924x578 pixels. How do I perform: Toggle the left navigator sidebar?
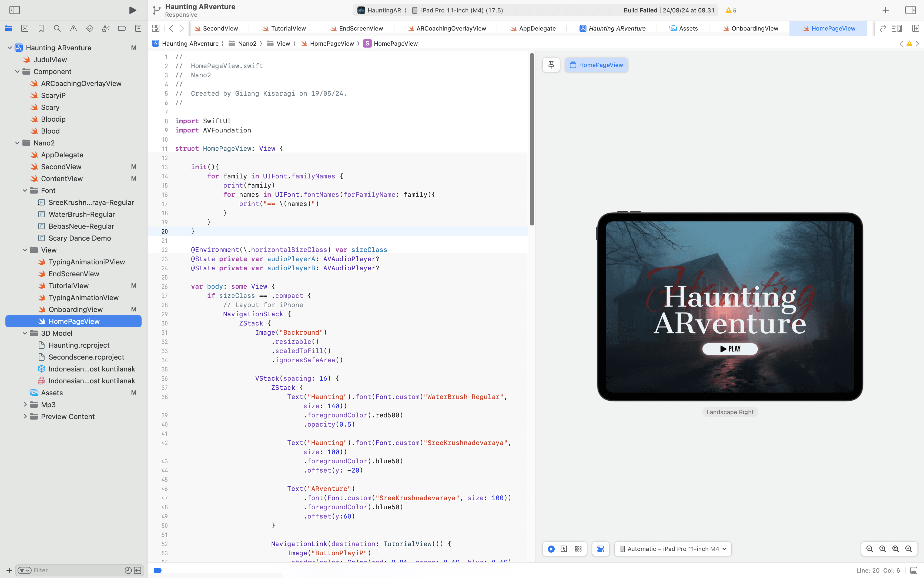click(x=15, y=10)
